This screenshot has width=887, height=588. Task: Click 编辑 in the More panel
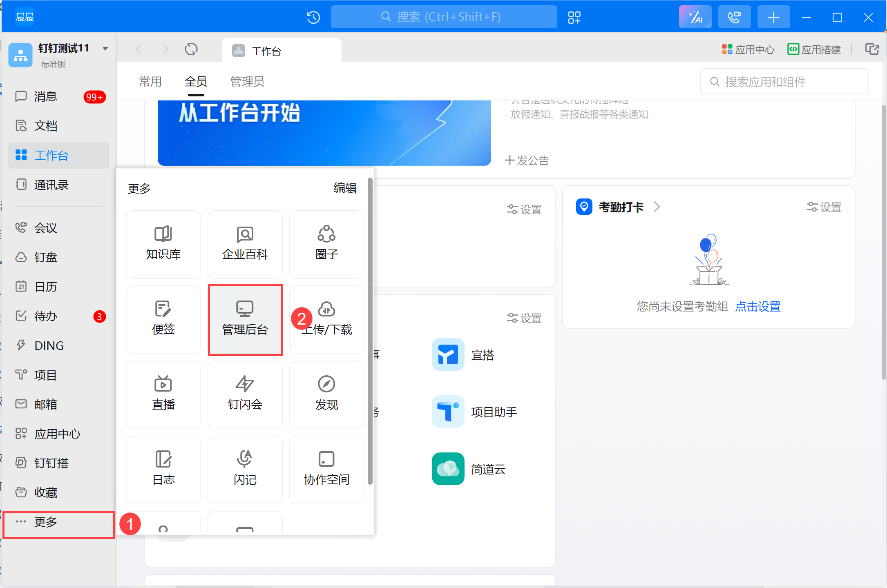(345, 188)
